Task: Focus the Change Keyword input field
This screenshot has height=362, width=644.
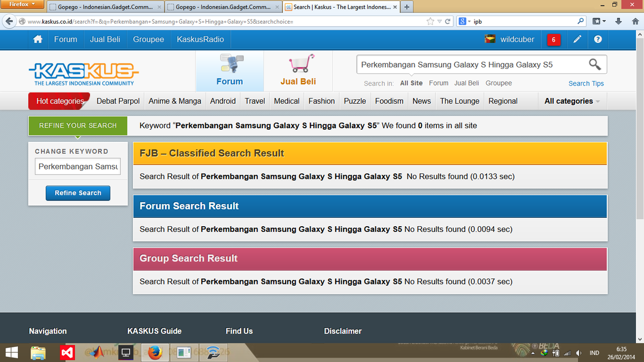Action: (78, 166)
